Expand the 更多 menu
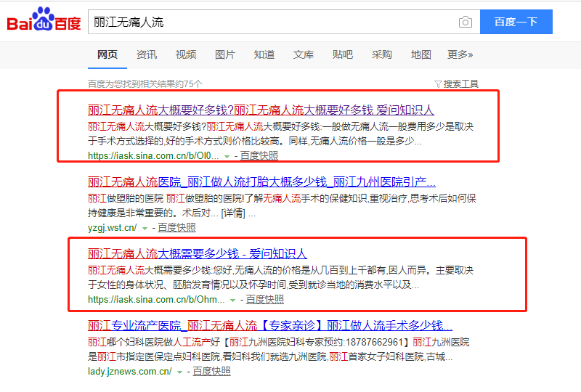Viewport: 581px width, 392px height. click(x=460, y=54)
